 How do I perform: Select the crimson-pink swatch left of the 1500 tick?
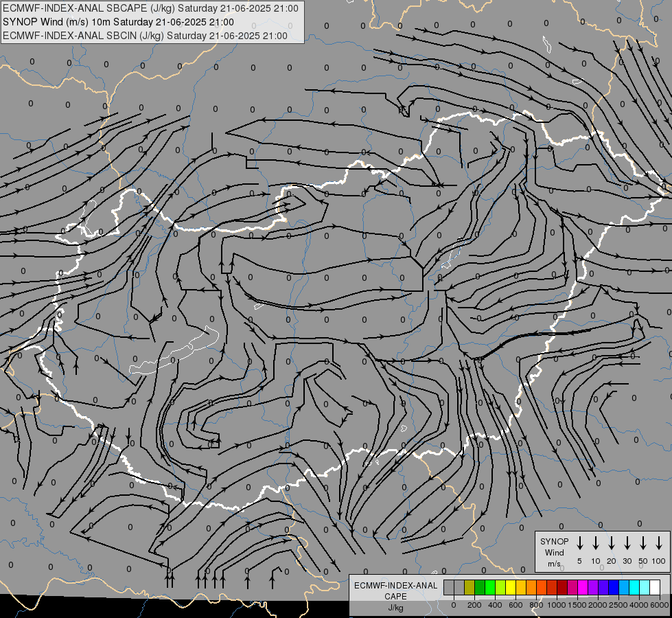click(x=572, y=587)
